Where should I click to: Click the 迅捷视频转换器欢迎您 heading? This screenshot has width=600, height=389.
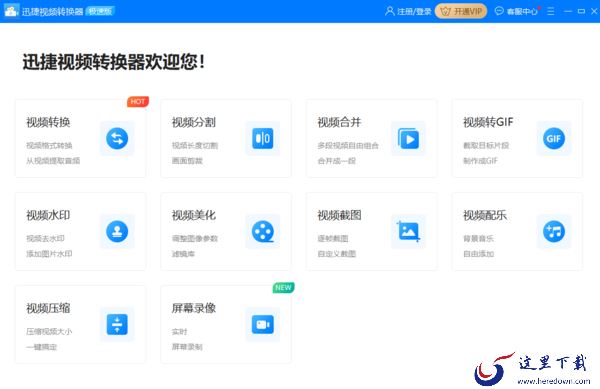(x=113, y=62)
